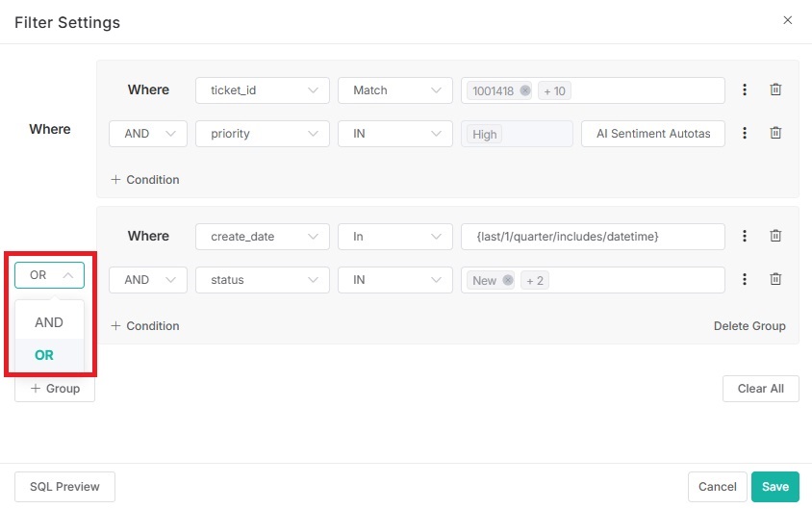812x509 pixels.
Task: Open AND dropdown beside the status field
Action: coord(148,280)
